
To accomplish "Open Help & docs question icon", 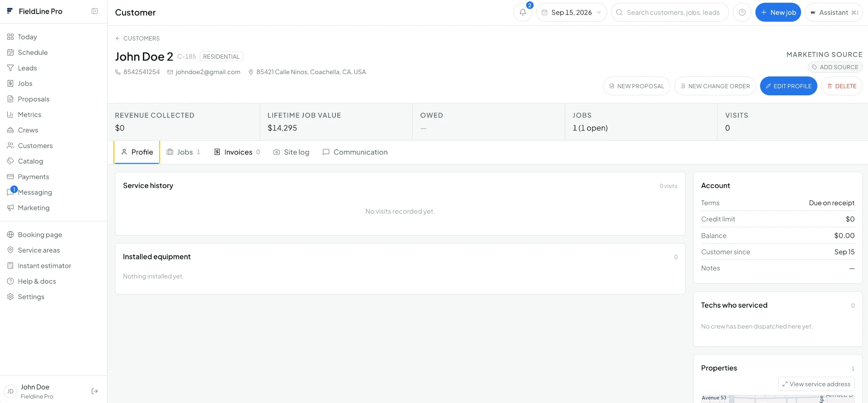I will pos(10,281).
